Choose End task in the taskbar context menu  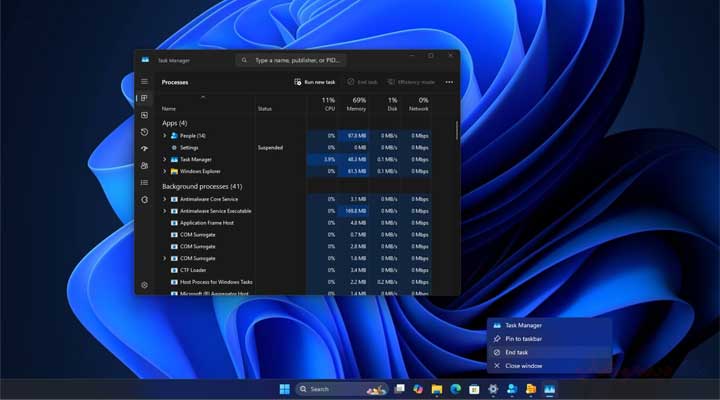coord(549,352)
